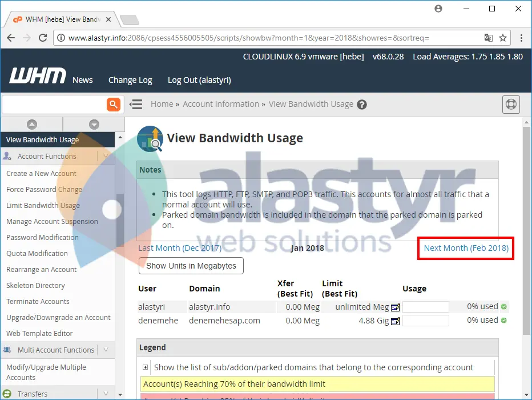Screen dimensions: 532x400
Task: Open the News menu item
Action: pyautogui.click(x=82, y=80)
